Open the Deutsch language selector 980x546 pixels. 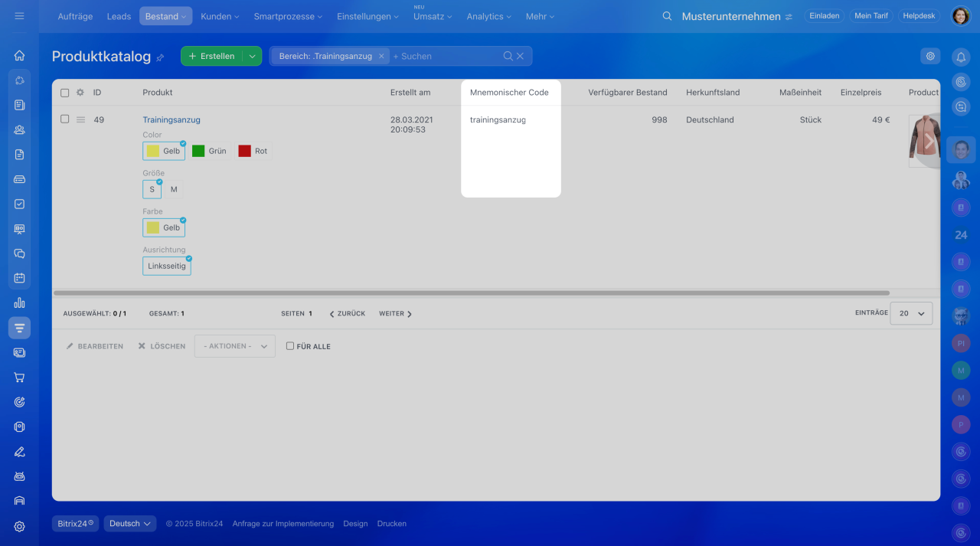point(130,524)
